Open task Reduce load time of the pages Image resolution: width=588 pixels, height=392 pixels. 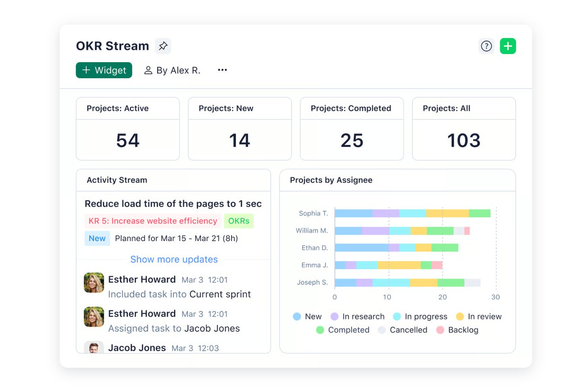tap(173, 204)
